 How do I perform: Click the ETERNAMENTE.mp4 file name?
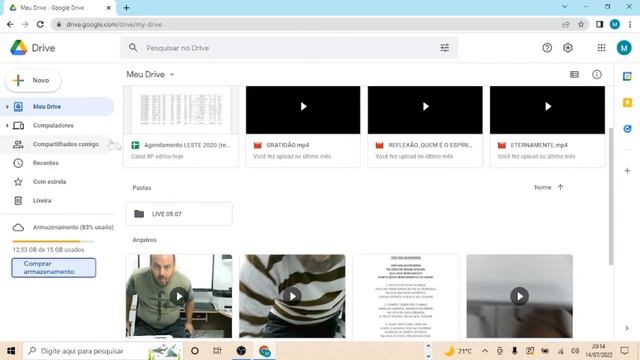(539, 145)
